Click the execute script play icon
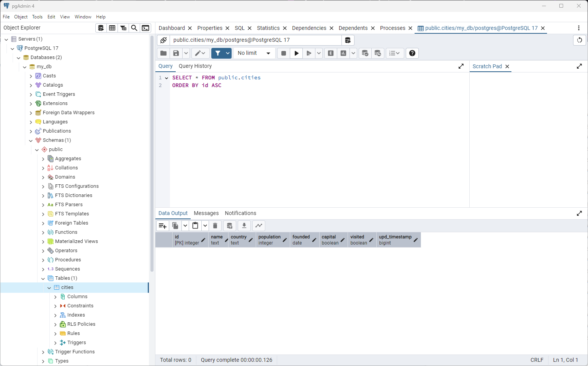Viewport: 588px width, 366px height. (309, 53)
